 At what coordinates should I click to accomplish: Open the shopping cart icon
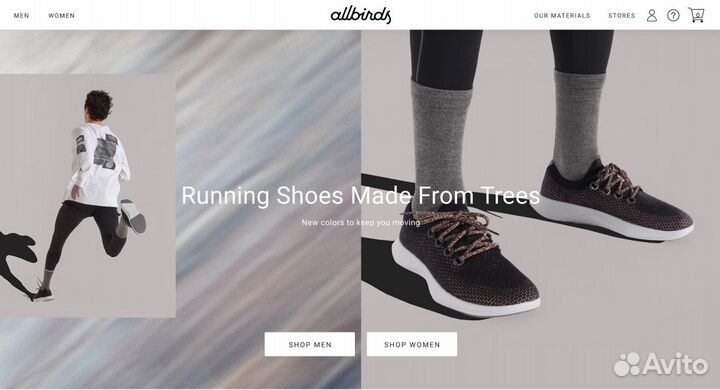click(696, 15)
